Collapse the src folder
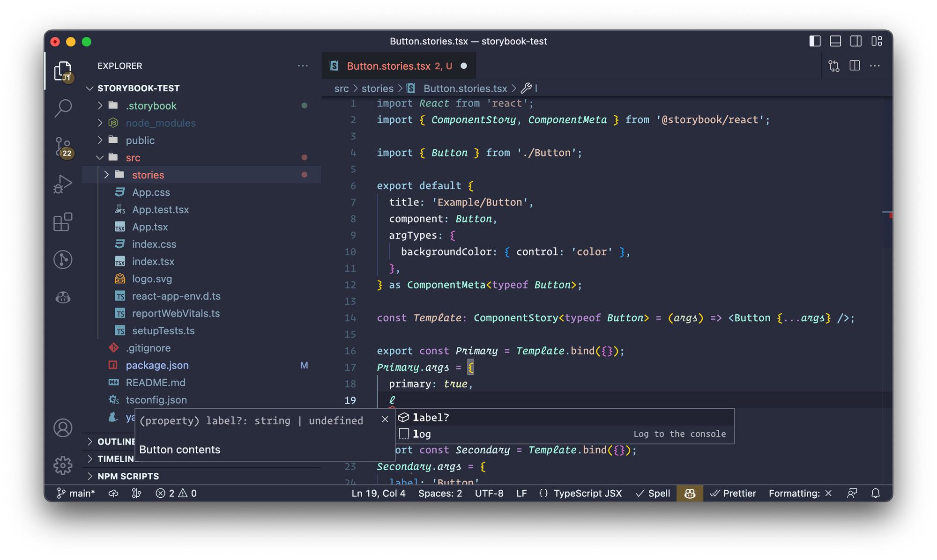Screen dimensions: 937x560 133,158
